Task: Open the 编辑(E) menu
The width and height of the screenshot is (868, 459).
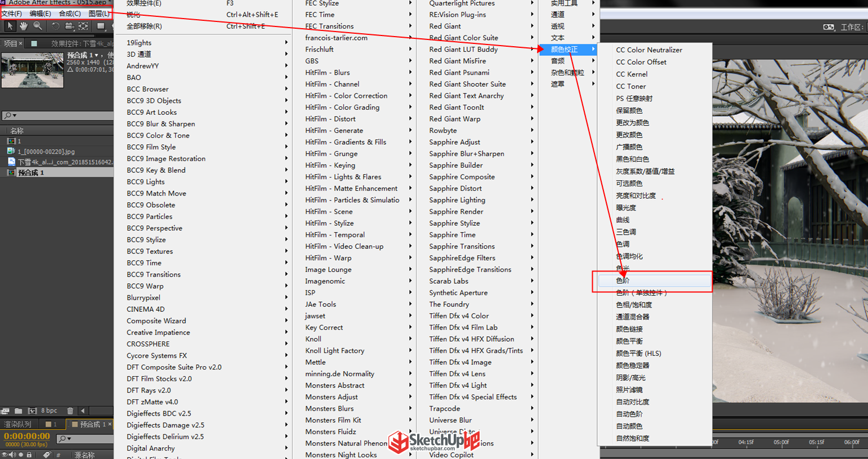Action: pyautogui.click(x=40, y=14)
